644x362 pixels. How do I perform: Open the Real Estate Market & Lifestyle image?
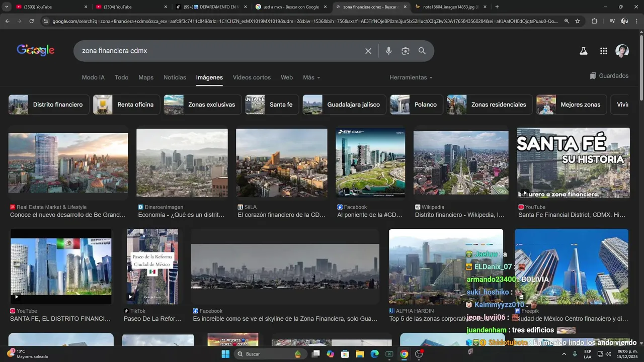point(68,163)
